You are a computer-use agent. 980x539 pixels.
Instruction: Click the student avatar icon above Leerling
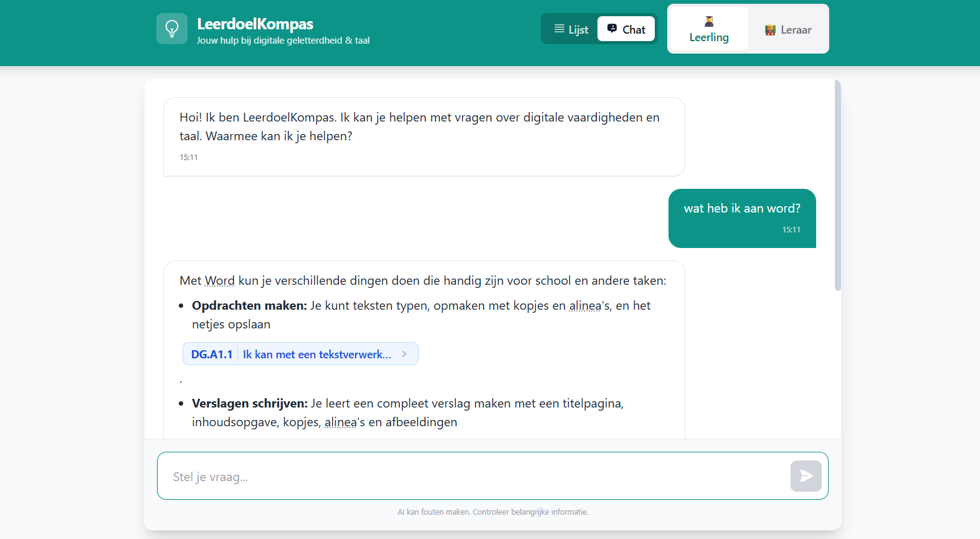point(709,21)
